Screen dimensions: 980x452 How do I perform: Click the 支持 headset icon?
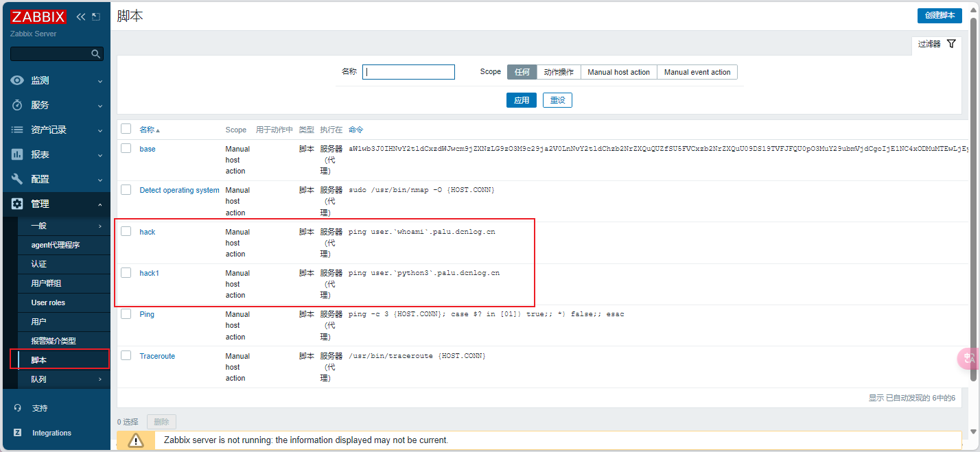point(18,408)
